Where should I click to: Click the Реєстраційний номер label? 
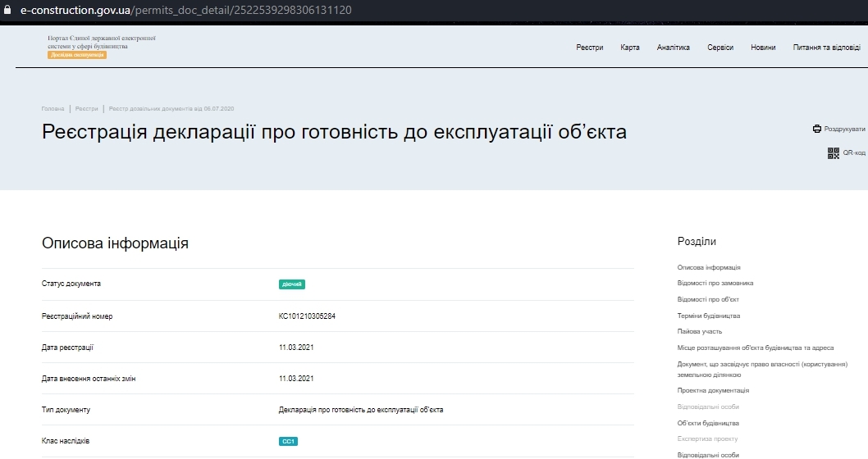[x=77, y=316]
